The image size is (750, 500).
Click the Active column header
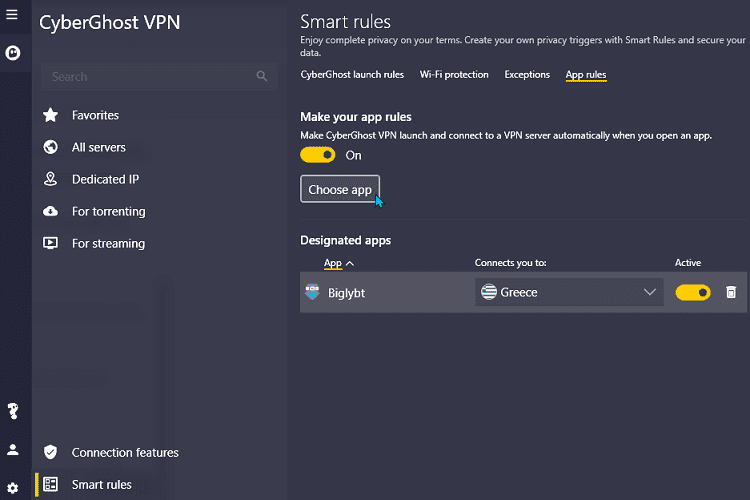(688, 263)
